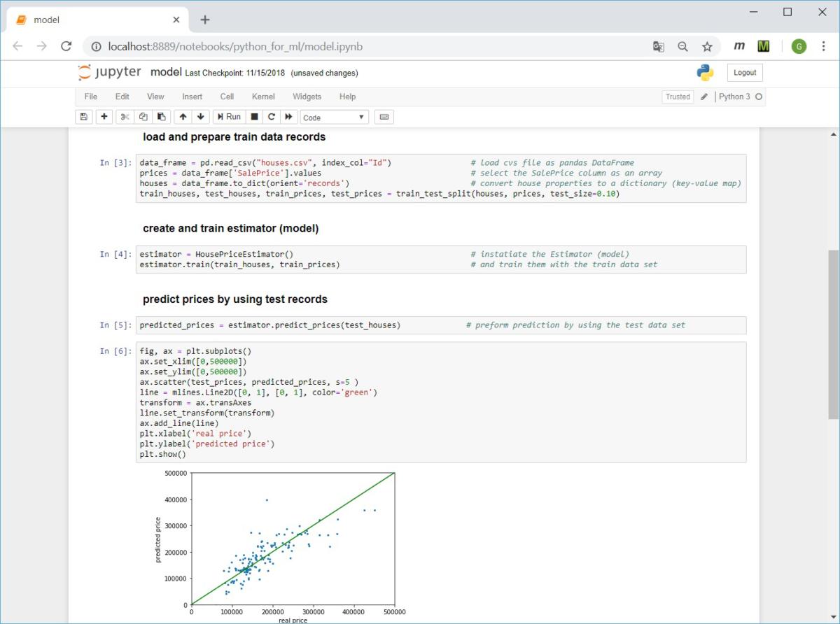Click heading load and prepare train data records
Viewport: 840px width, 624px height.
point(234,137)
